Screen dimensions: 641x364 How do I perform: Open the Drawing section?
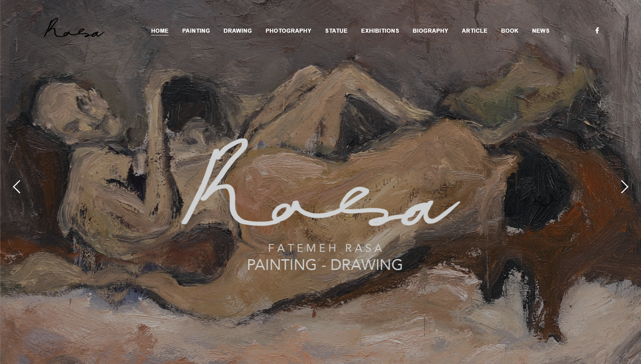(238, 31)
